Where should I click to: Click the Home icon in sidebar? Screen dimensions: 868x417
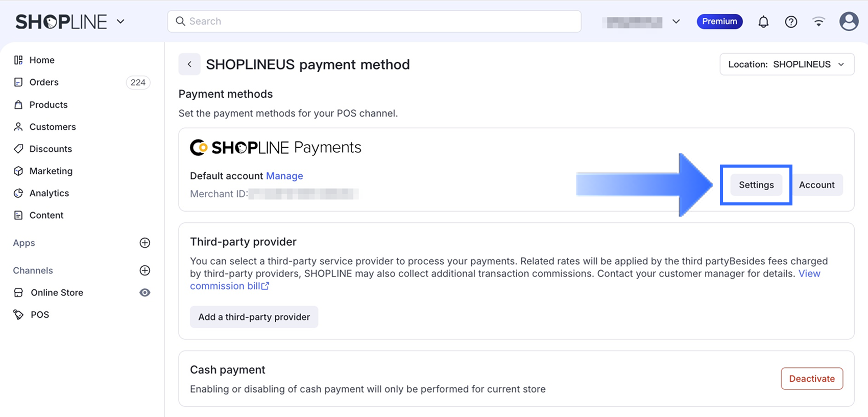coord(18,60)
